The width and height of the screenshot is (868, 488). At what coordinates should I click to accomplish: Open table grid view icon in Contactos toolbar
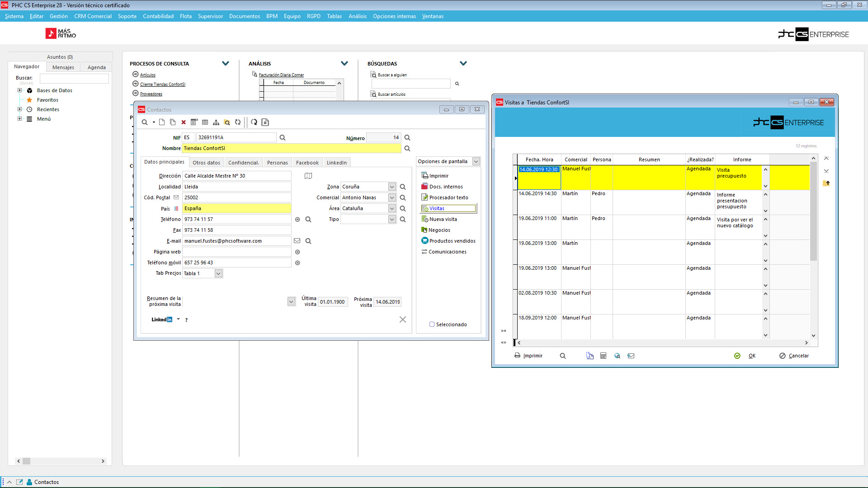click(x=205, y=122)
